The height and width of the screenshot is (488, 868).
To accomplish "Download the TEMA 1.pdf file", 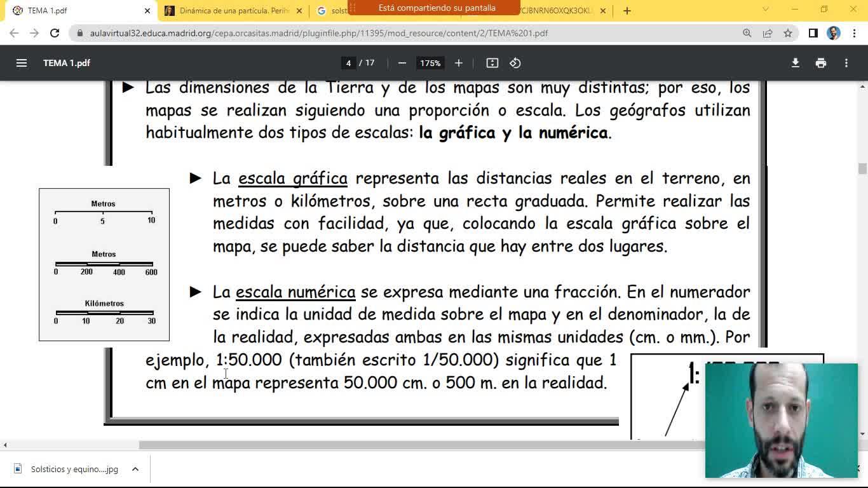I will point(795,63).
